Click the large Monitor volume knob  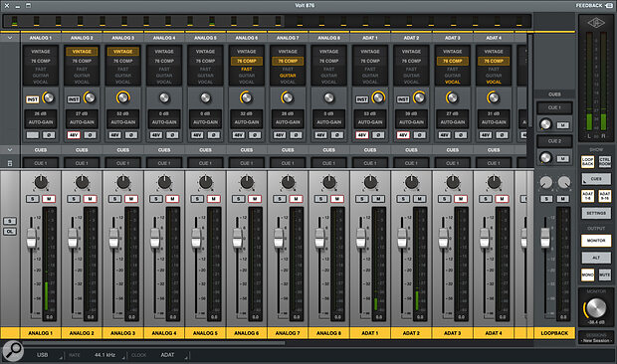(596, 307)
